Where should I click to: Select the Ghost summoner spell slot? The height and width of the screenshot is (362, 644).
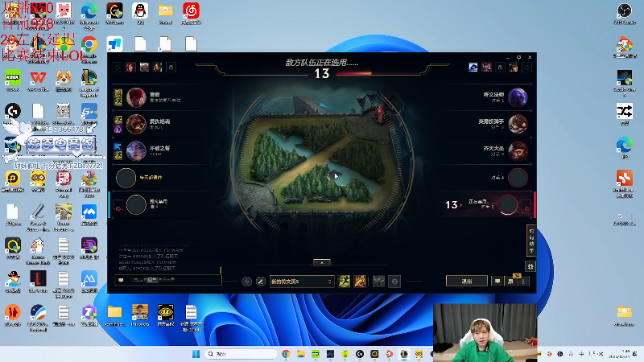[x=344, y=282]
